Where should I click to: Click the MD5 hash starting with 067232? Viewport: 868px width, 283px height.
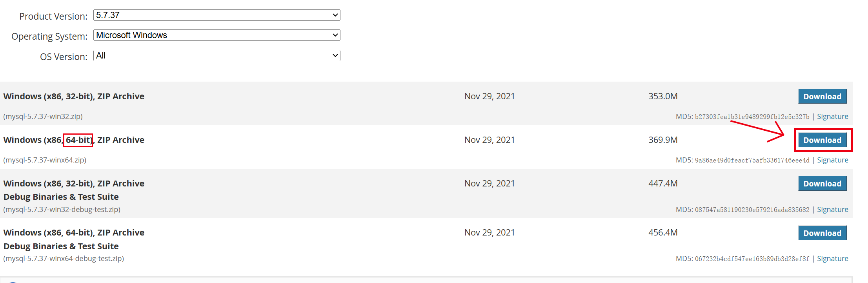(752, 259)
